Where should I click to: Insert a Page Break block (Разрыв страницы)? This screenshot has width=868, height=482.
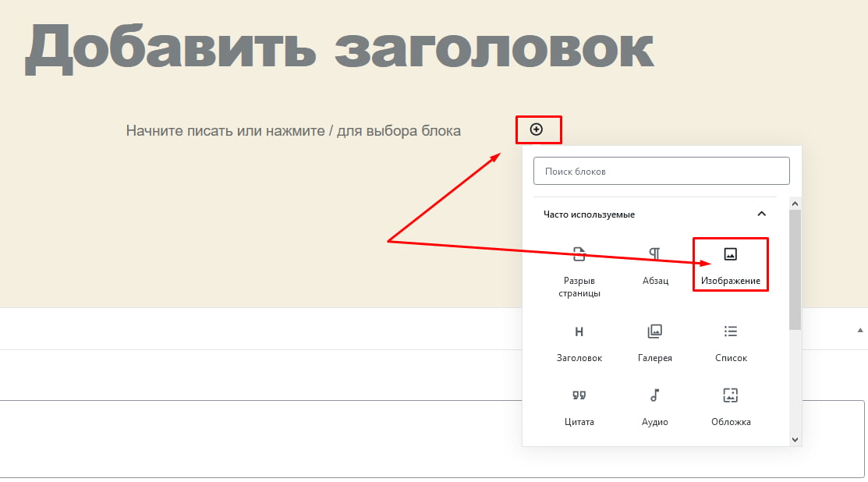[579, 271]
